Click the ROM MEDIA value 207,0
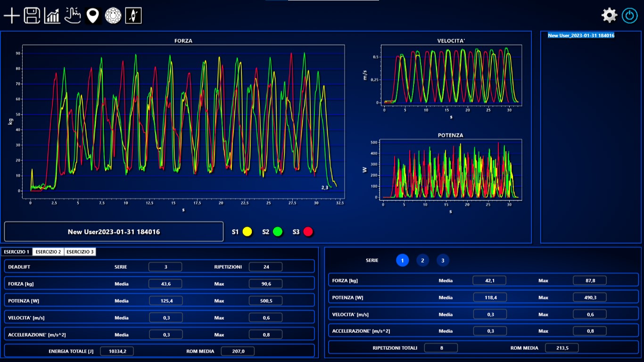The height and width of the screenshot is (362, 644). [238, 351]
